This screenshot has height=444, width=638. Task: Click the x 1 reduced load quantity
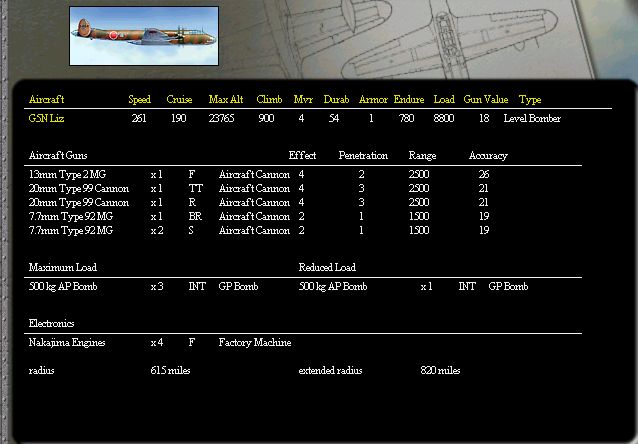click(426, 287)
